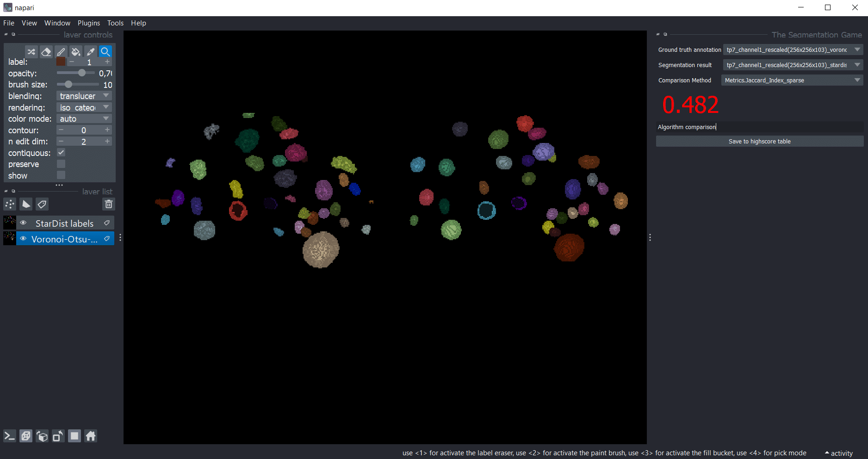Open the Plugins menu
The height and width of the screenshot is (459, 868).
(x=88, y=23)
